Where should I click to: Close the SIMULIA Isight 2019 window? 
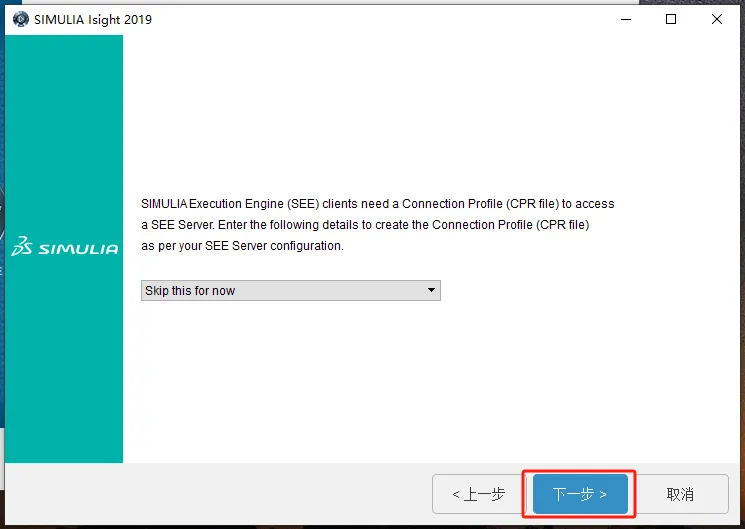(717, 19)
